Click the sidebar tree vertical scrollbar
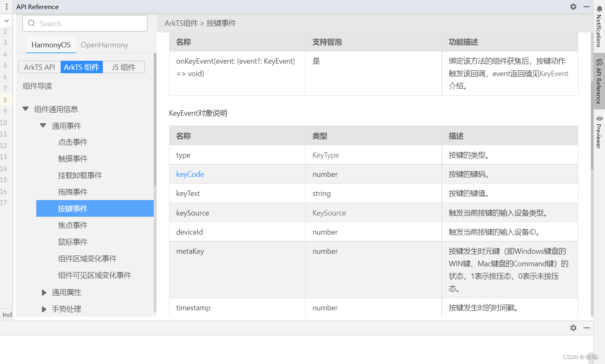605x364 pixels. (155, 119)
